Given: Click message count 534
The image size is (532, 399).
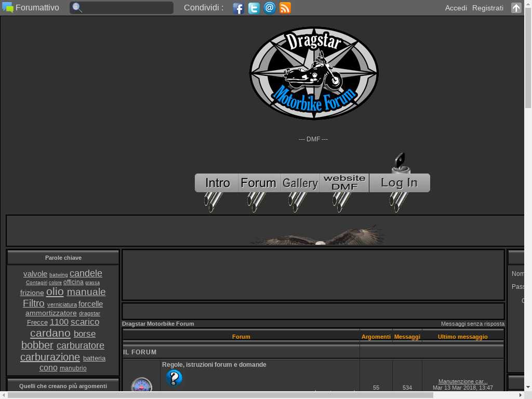Looking at the screenshot, I should [407, 388].
